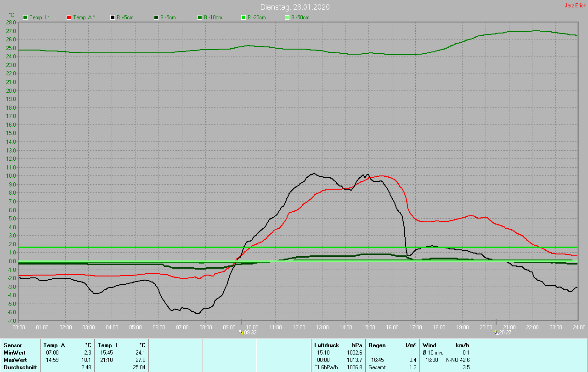This screenshot has width=588, height=372.
Task: Click the sunset icon at 20:27
Action: pos(496,332)
